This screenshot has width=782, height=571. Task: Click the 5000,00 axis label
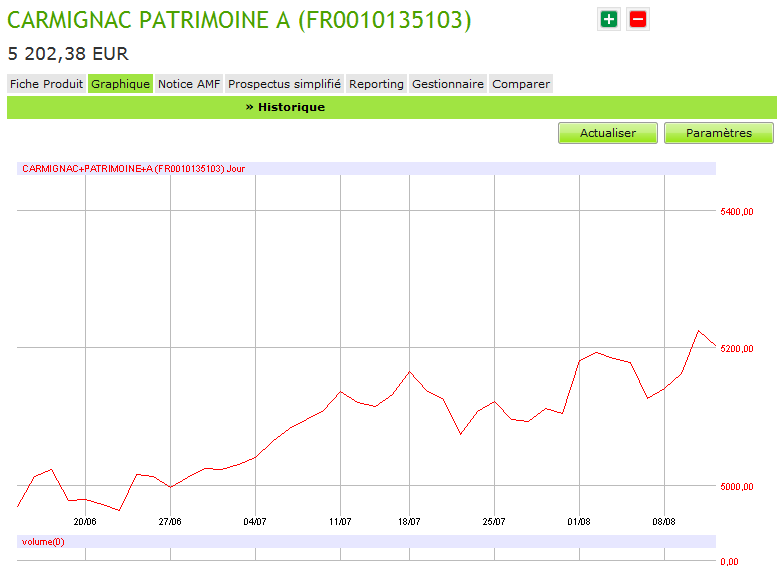pos(737,486)
